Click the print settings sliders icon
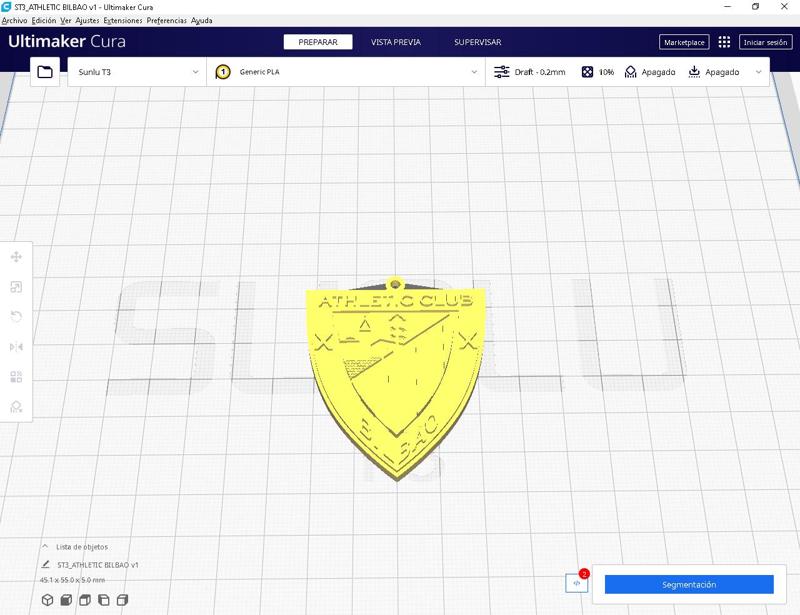The image size is (800, 615). point(502,72)
